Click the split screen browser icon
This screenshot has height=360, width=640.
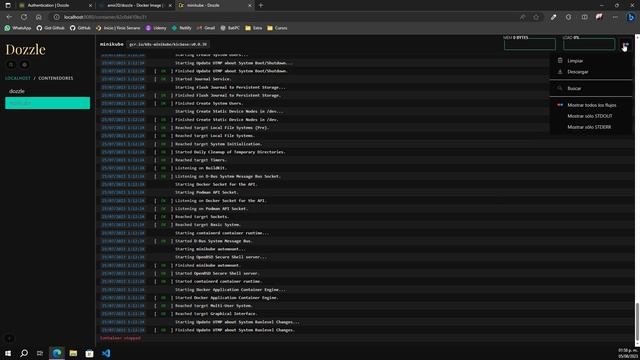[x=584, y=17]
